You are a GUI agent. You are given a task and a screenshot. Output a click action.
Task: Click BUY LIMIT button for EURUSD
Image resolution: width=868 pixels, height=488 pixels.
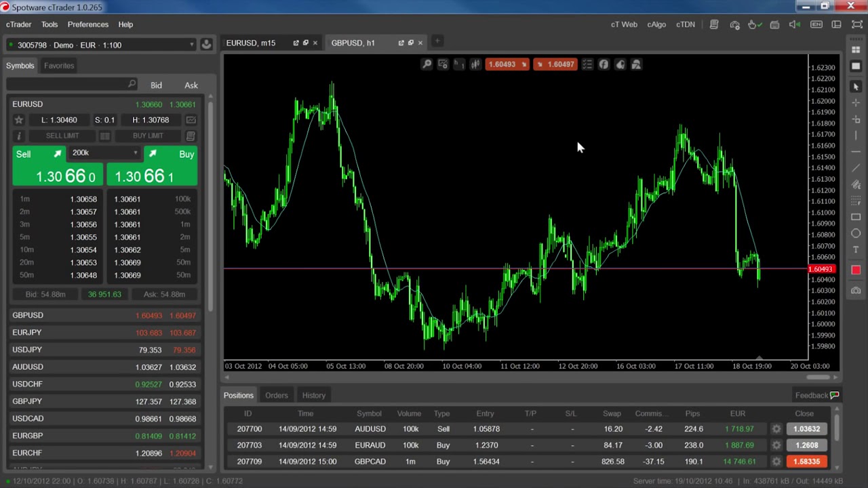coord(148,136)
